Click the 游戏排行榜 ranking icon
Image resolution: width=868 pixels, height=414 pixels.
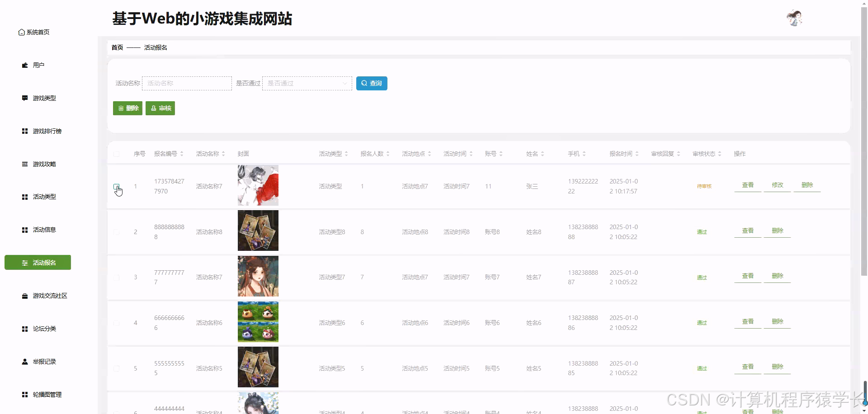point(24,131)
